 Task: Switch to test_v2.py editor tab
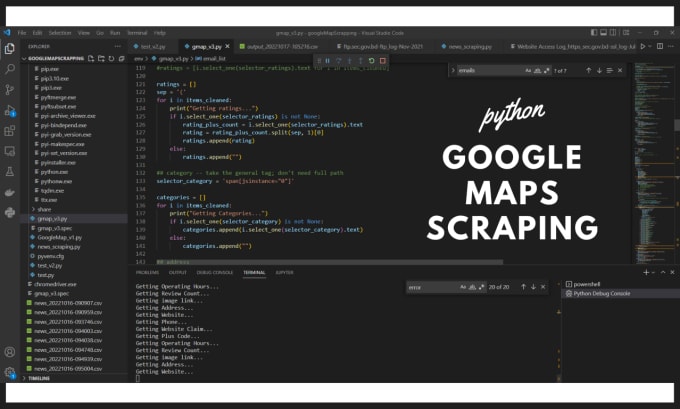(153, 46)
